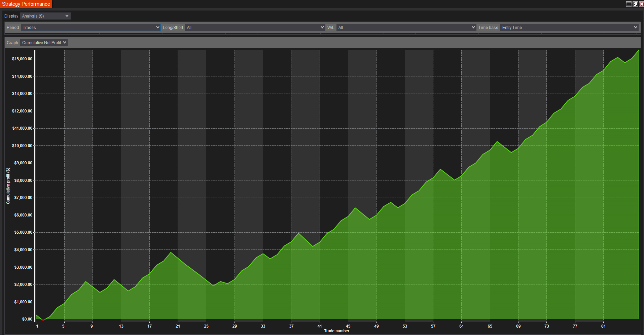Open the Display dropdown showing Analysis ($)

point(45,16)
